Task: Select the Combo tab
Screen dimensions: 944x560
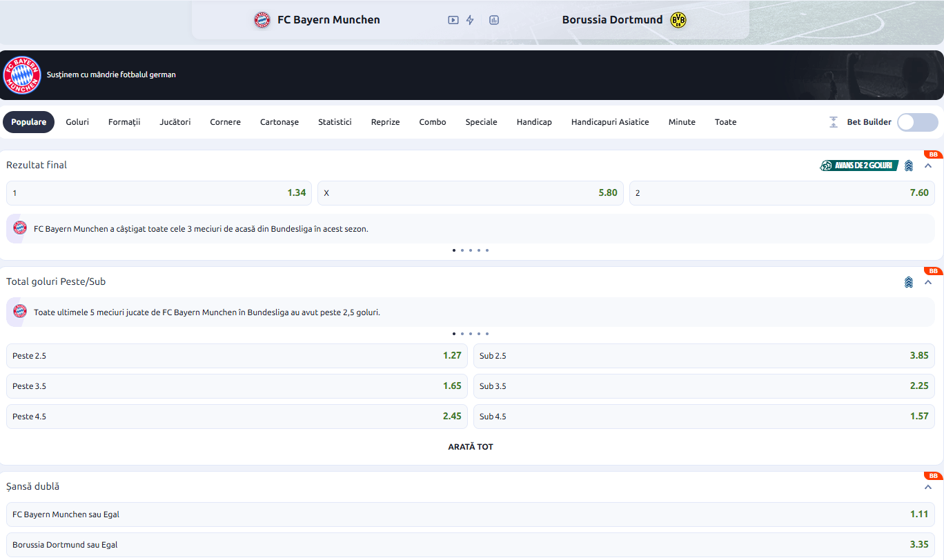Action: click(433, 122)
